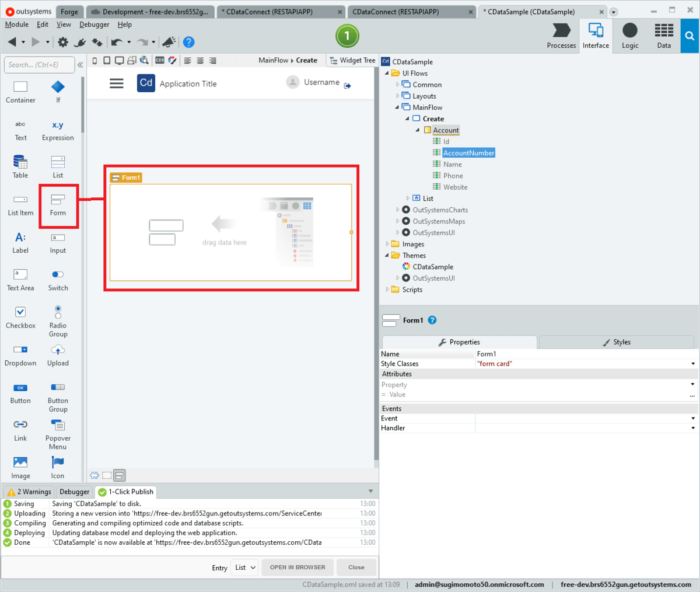Open search magnifier in top right
The image size is (700, 592).
click(x=689, y=36)
